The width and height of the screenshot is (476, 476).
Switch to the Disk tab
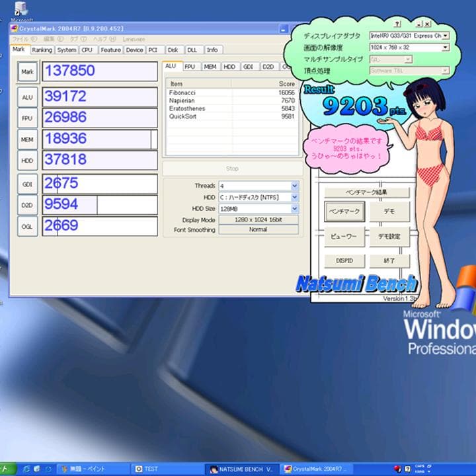(173, 50)
